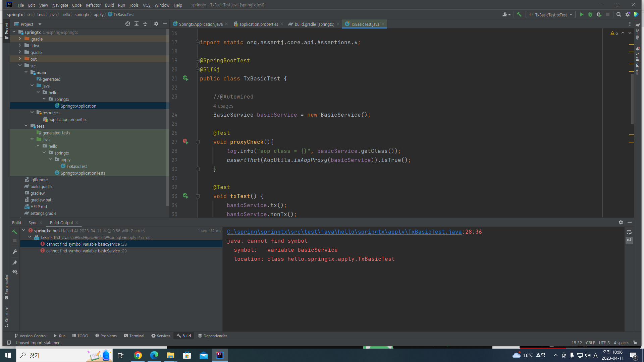Hide the Project tool window

(x=165, y=24)
